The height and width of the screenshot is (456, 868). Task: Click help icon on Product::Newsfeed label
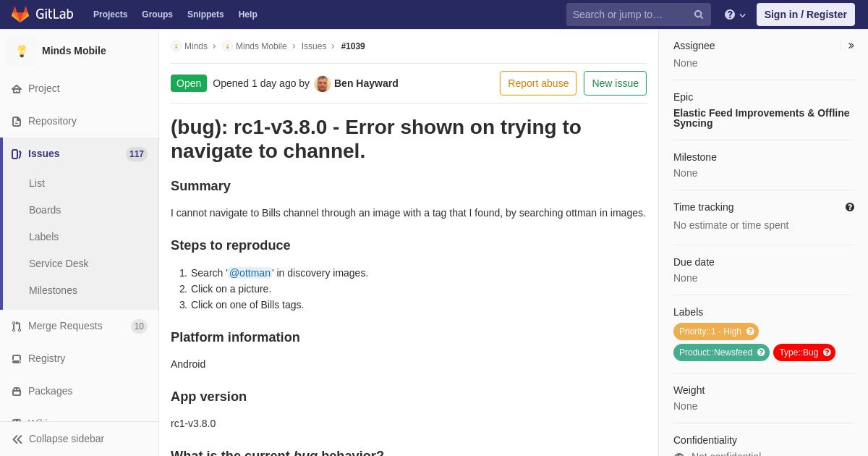click(x=761, y=352)
